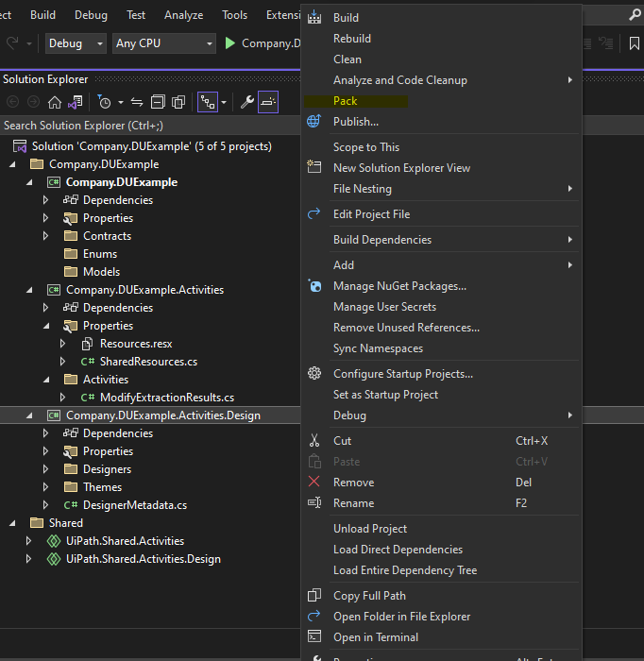644x661 pixels.
Task: Collapse the Company.DUExample solution folder
Action: coord(12,164)
